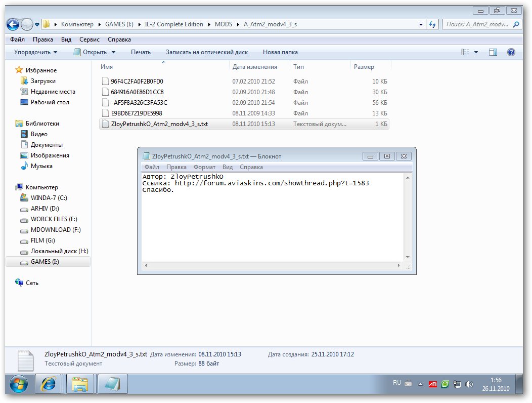
Task: Go back with the Explorer back arrow
Action: click(13, 24)
